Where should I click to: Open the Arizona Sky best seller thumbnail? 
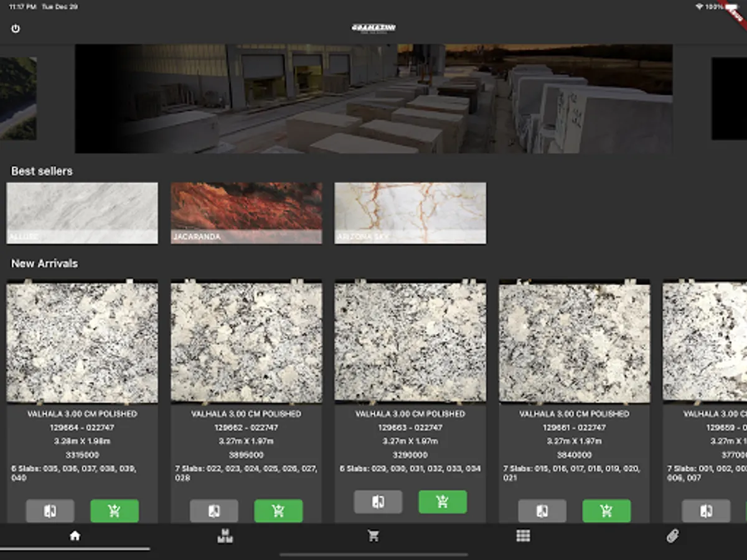tap(410, 213)
